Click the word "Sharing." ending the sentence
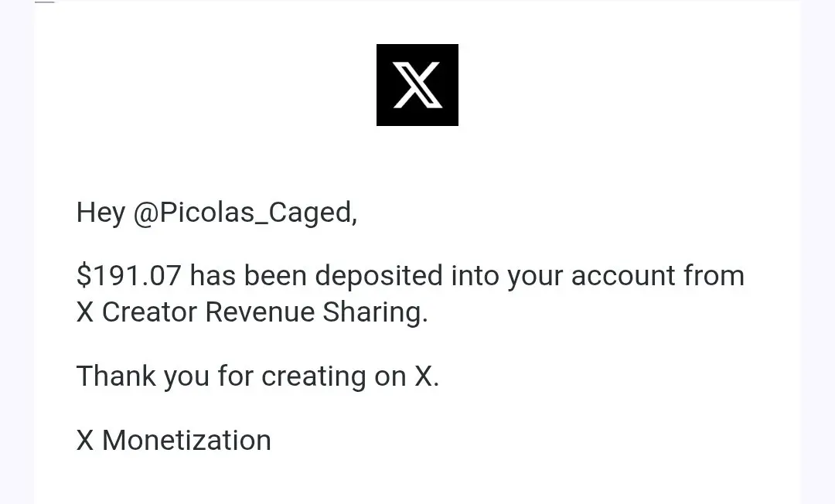 [376, 312]
